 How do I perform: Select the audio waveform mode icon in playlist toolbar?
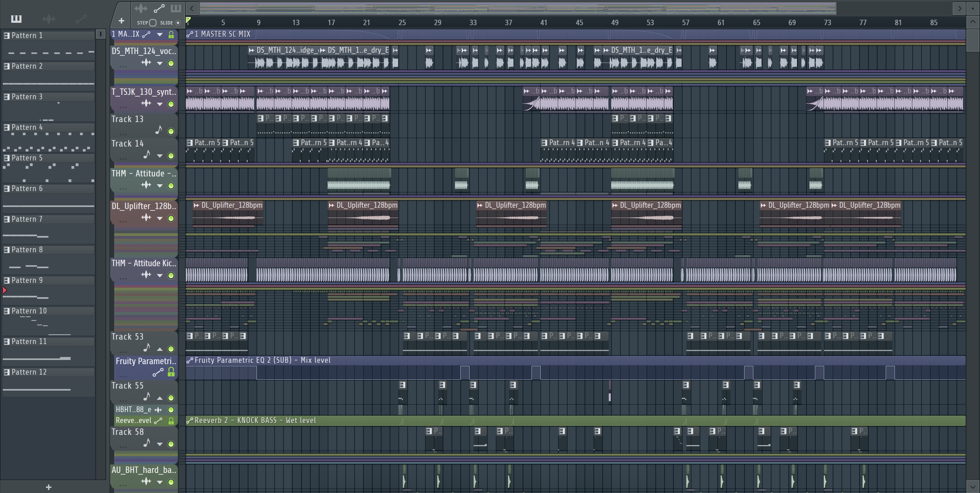coord(141,8)
